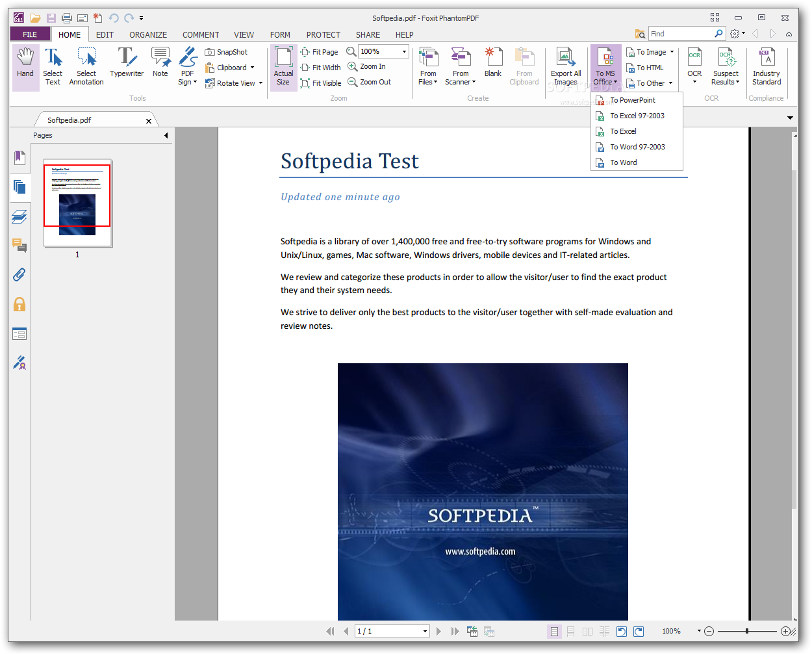Go to the next page arrow
Image resolution: width=812 pixels, height=655 pixels.
pyautogui.click(x=438, y=631)
